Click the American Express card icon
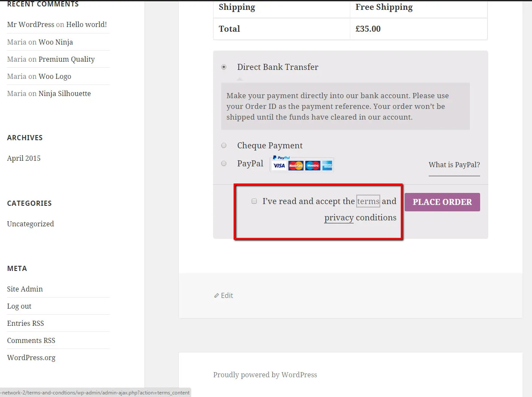The height and width of the screenshot is (397, 532). click(x=328, y=165)
